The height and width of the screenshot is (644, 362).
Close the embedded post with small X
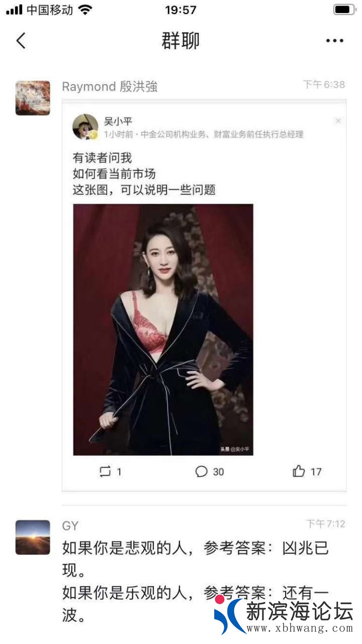point(338,121)
